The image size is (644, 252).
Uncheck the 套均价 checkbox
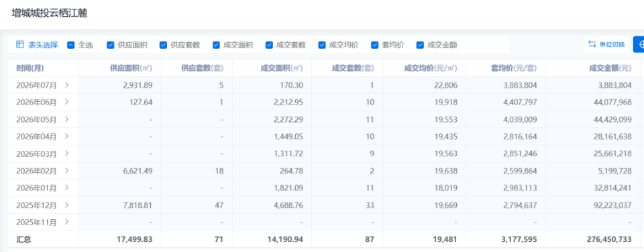(374, 45)
